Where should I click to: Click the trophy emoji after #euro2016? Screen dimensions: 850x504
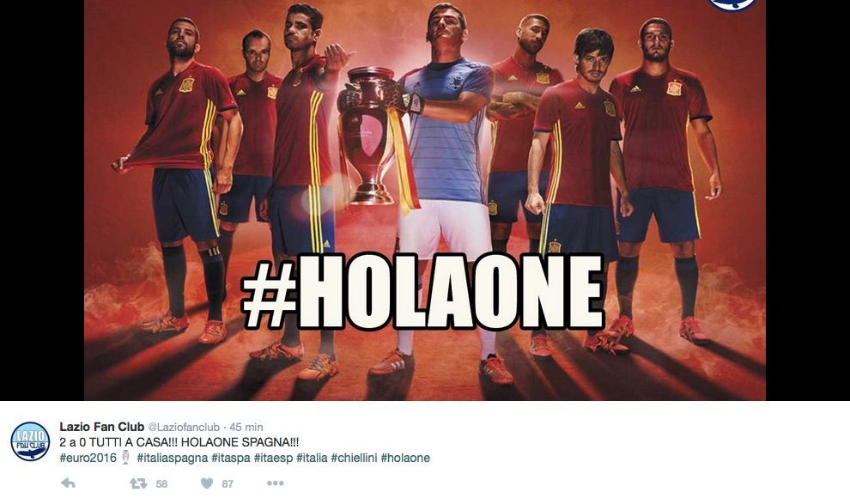[x=125, y=458]
